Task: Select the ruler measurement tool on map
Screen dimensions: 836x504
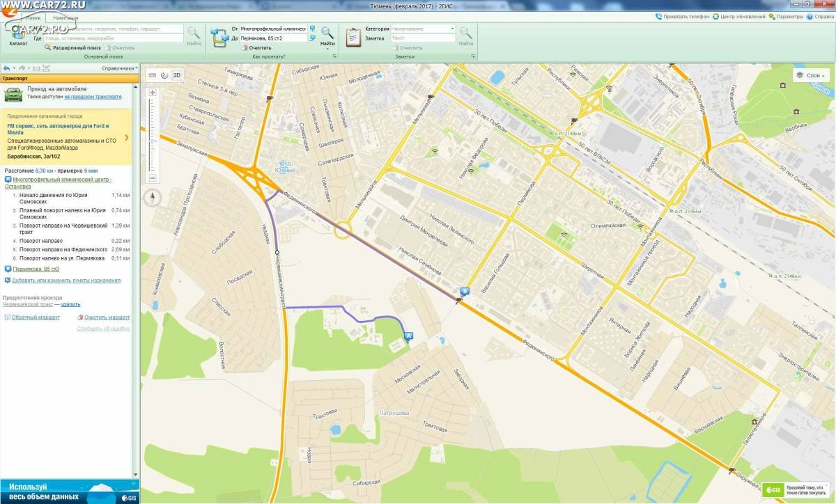Action: tap(152, 75)
